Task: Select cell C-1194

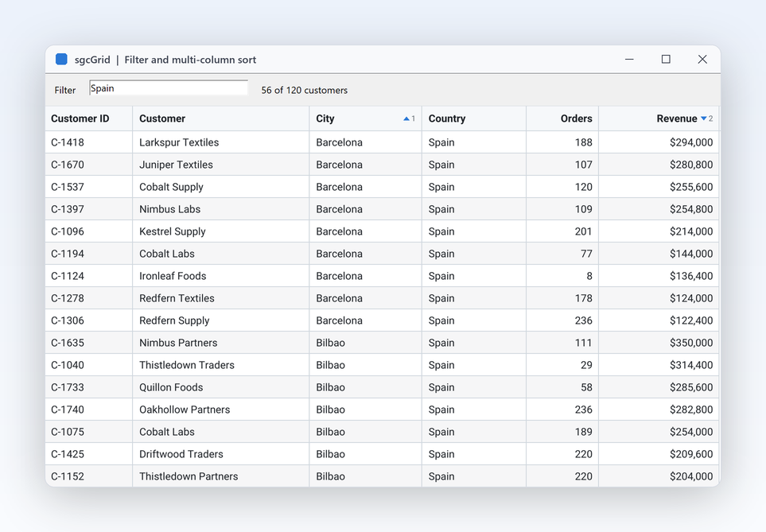Action: coord(89,254)
